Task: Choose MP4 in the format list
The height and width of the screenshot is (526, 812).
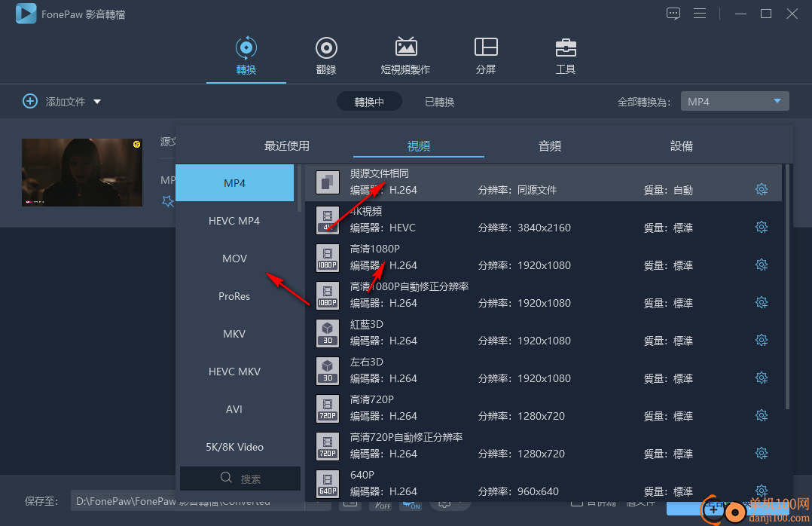Action: tap(234, 183)
